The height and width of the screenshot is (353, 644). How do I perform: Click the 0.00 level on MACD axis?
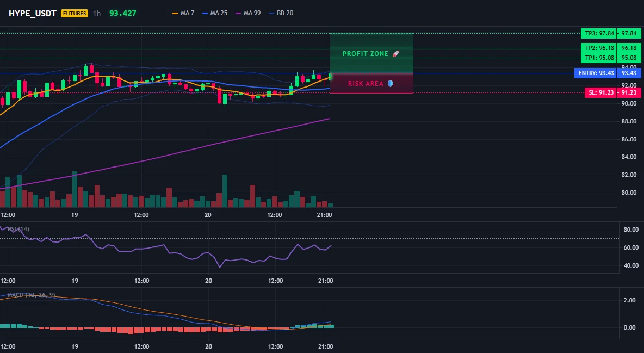tap(629, 327)
